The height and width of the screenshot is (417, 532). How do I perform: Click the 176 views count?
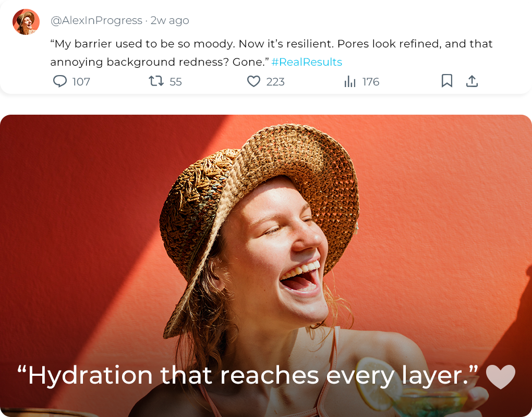[371, 82]
